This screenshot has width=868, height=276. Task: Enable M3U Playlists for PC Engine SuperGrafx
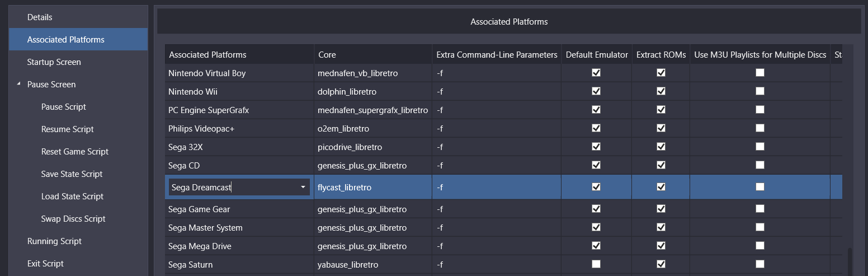(x=760, y=110)
